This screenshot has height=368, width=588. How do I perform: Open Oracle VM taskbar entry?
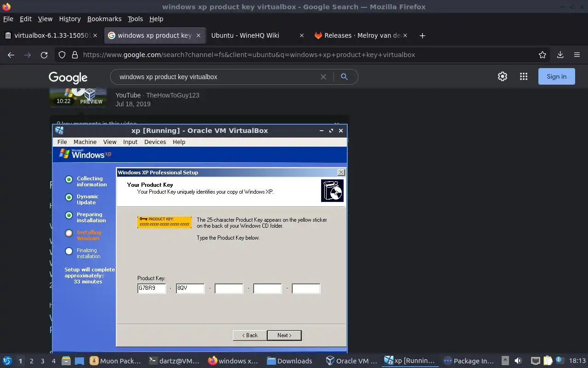click(x=351, y=361)
